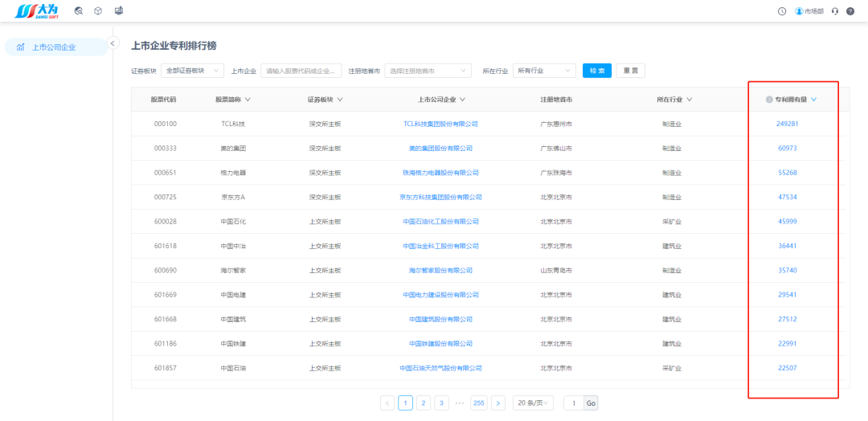Open the 注册地省市 selection dropdown

[x=428, y=71]
